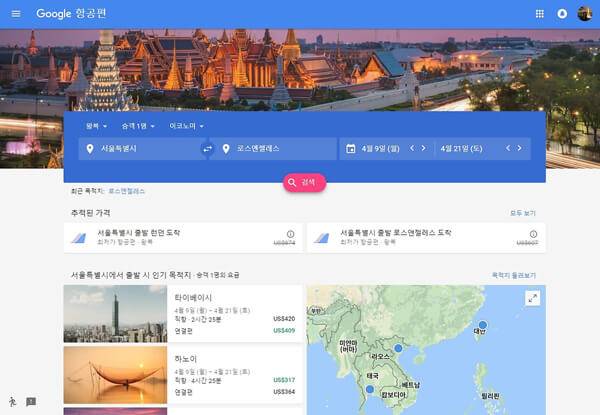Viewport: 600px width, 415px height.
Task: Click the explore destinations link
Action: coord(514,275)
